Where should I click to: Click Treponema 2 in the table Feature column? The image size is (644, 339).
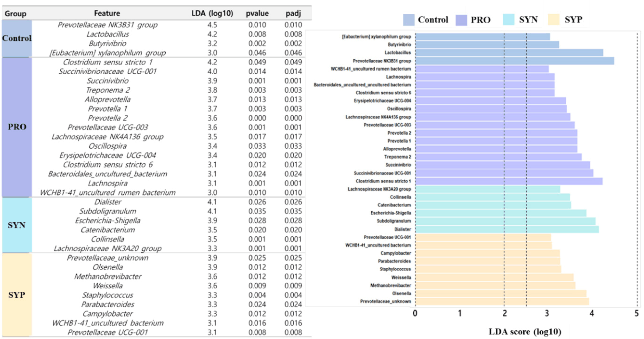[108, 90]
